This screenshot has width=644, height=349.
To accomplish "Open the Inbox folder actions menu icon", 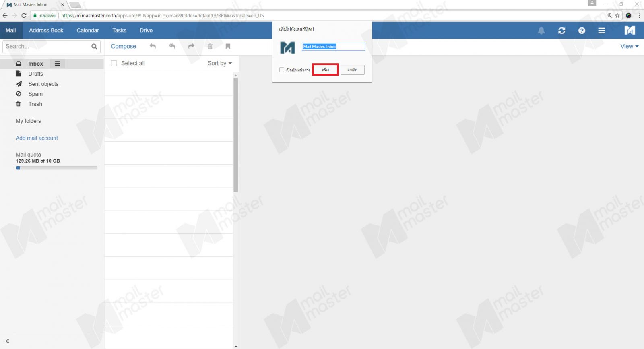I will 58,64.
